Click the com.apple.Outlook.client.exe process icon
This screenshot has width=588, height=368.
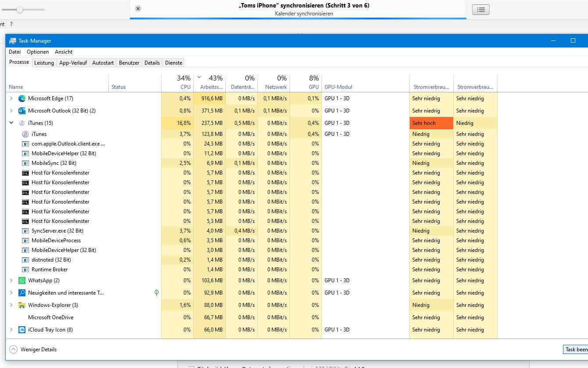click(x=25, y=144)
